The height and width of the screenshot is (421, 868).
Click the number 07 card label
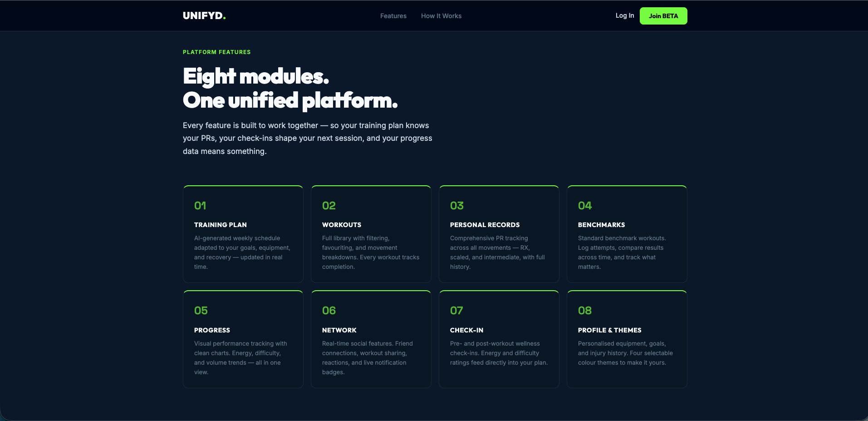456,311
